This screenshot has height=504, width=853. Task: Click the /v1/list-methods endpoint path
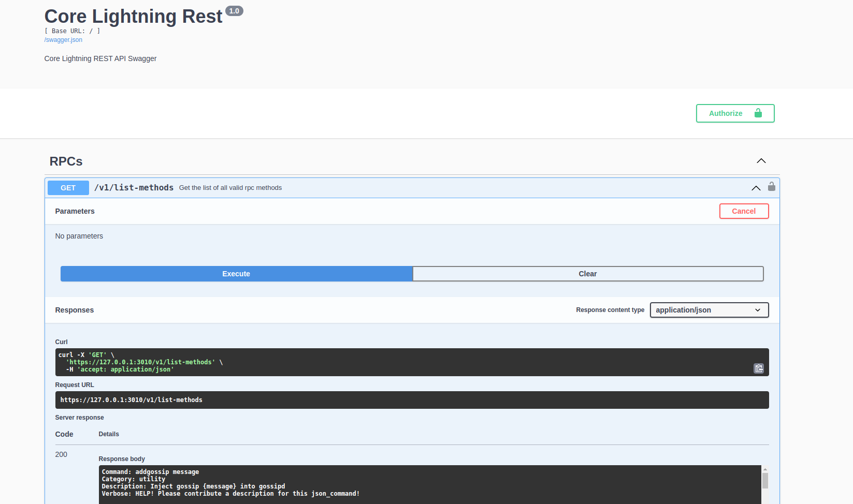click(134, 188)
